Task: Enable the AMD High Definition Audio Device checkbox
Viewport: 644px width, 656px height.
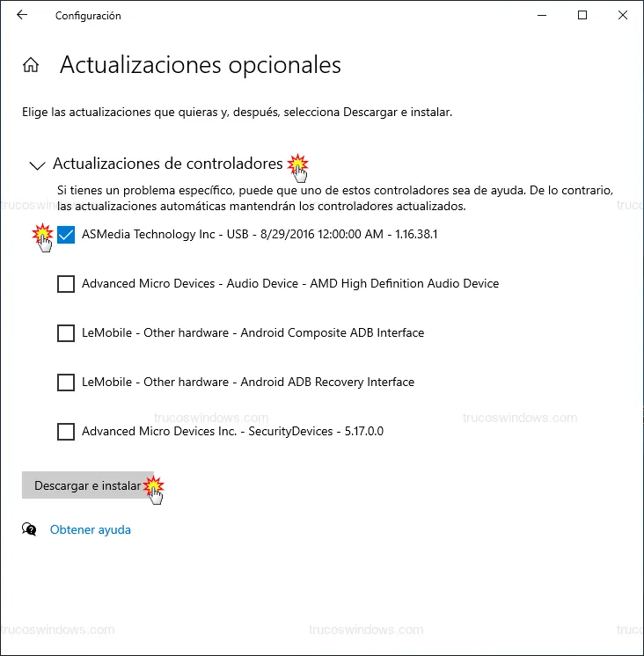Action: coord(66,284)
